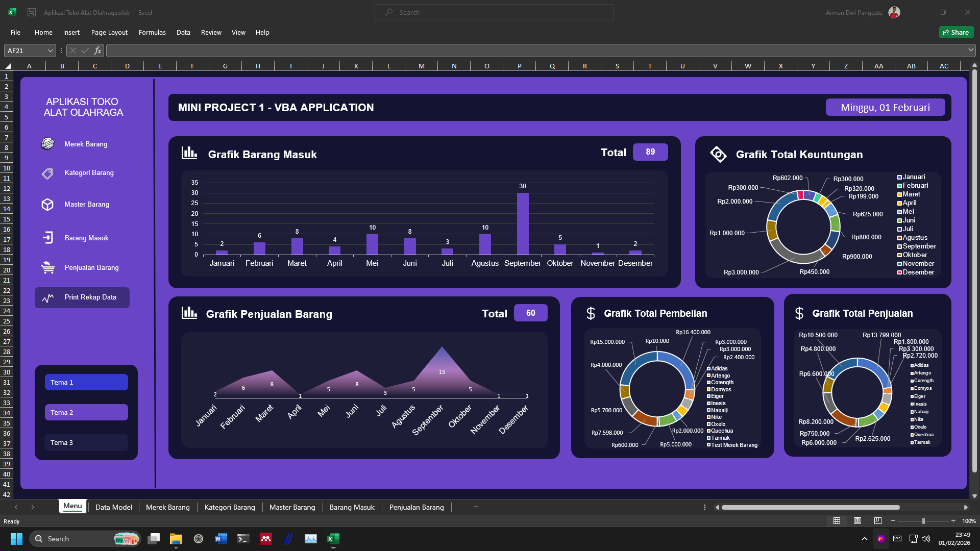Adjust the zoom slider handle
980x551 pixels.
[x=923, y=521]
